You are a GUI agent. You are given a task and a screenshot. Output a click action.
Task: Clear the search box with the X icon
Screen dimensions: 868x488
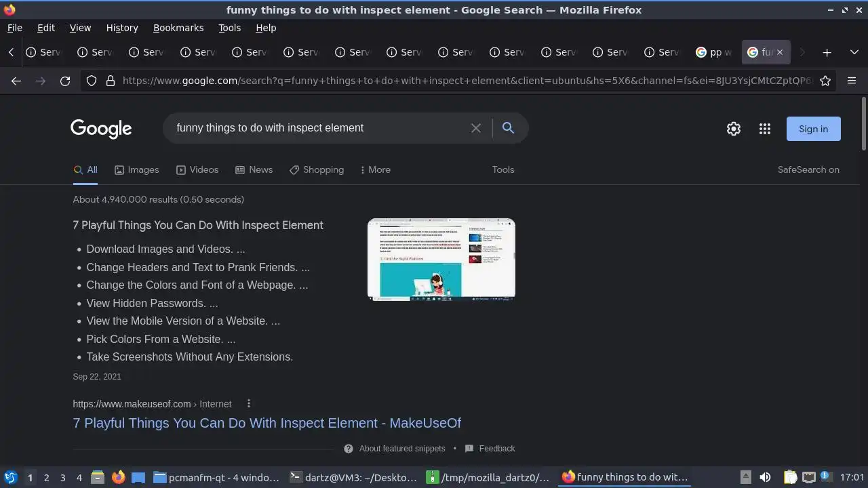tap(476, 128)
